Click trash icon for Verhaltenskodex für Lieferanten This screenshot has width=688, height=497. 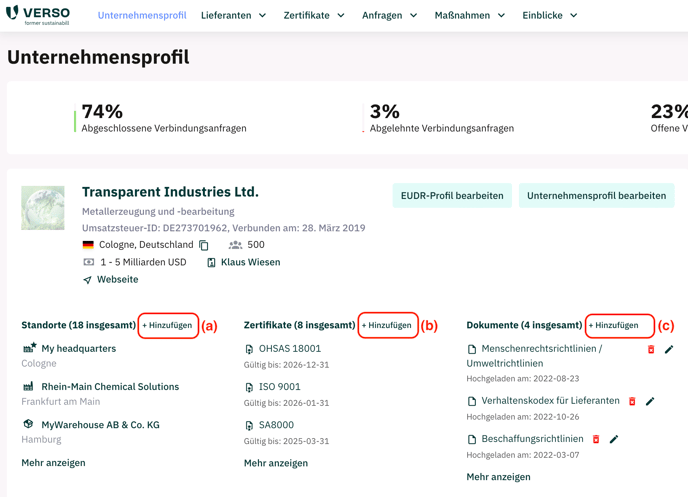pos(632,401)
